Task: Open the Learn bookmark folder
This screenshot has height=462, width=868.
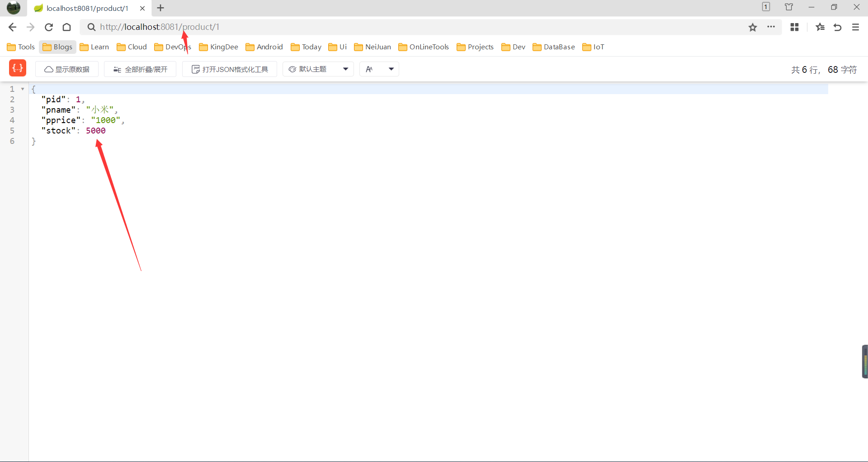Action: 94,47
